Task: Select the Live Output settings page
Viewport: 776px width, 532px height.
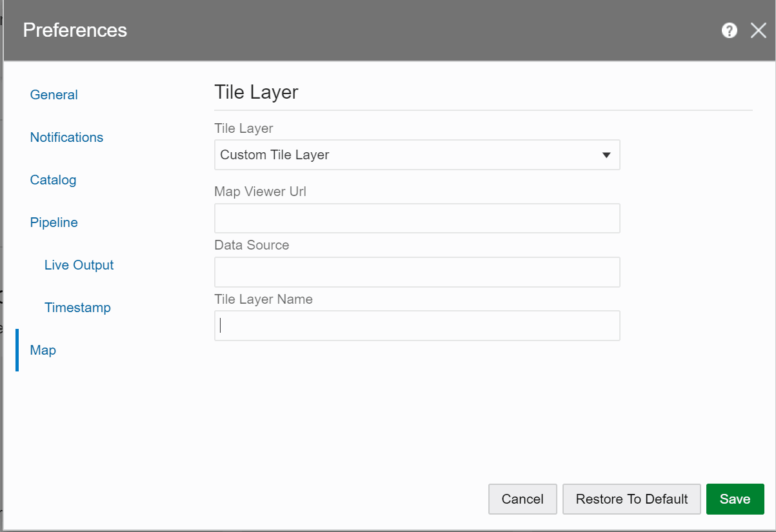Action: 79,265
